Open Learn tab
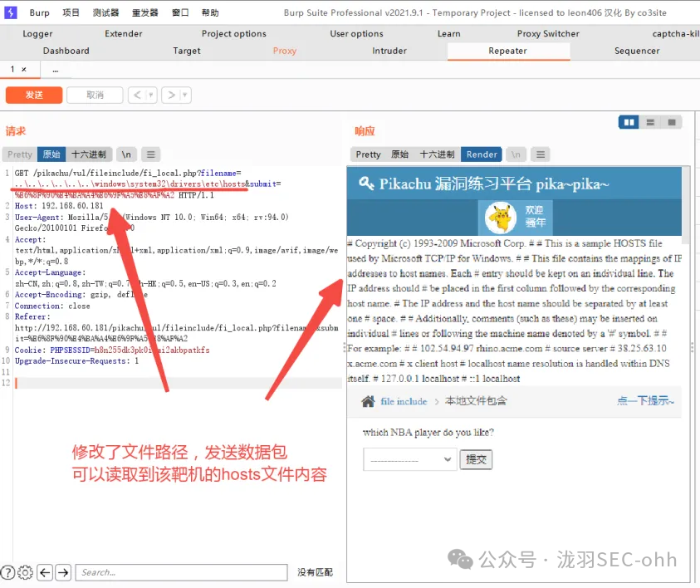This screenshot has width=700, height=588. coord(448,33)
